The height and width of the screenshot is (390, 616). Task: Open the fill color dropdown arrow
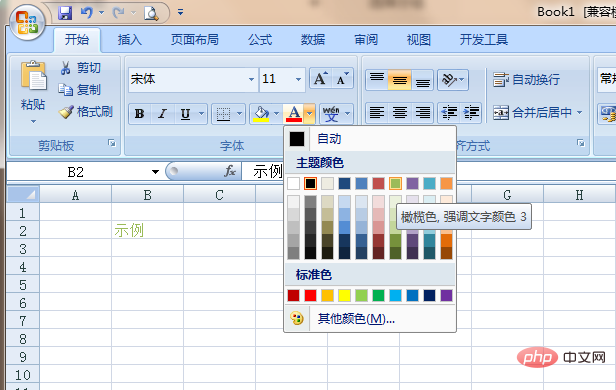point(277,114)
